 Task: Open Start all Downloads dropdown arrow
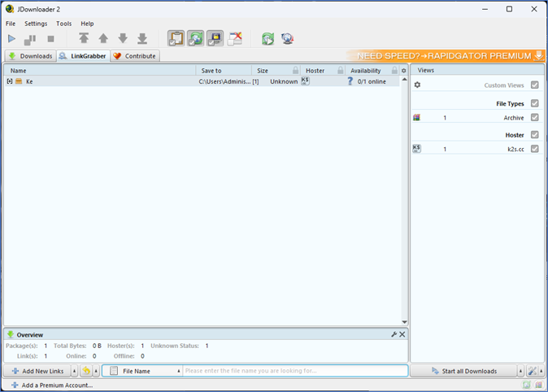pyautogui.click(x=521, y=371)
